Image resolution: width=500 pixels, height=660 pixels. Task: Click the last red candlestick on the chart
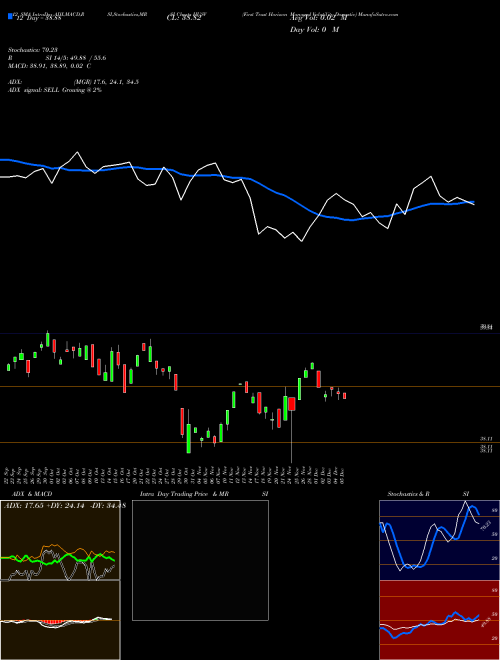[x=344, y=396]
